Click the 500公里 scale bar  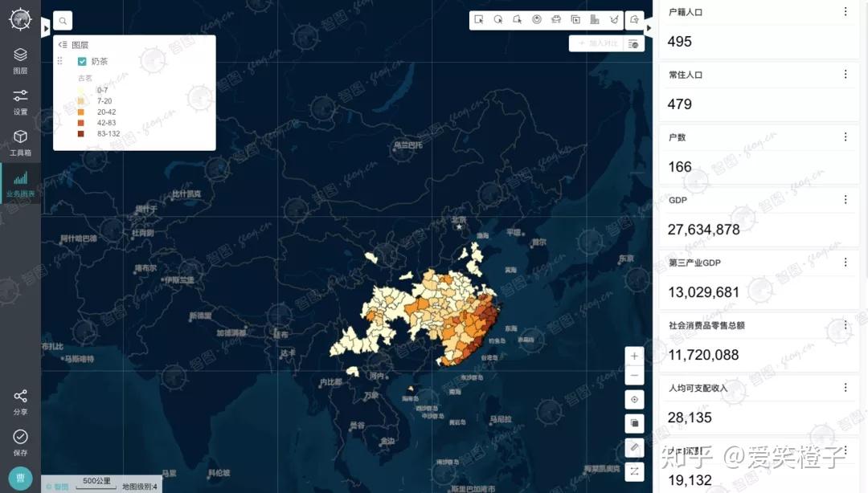pos(97,483)
